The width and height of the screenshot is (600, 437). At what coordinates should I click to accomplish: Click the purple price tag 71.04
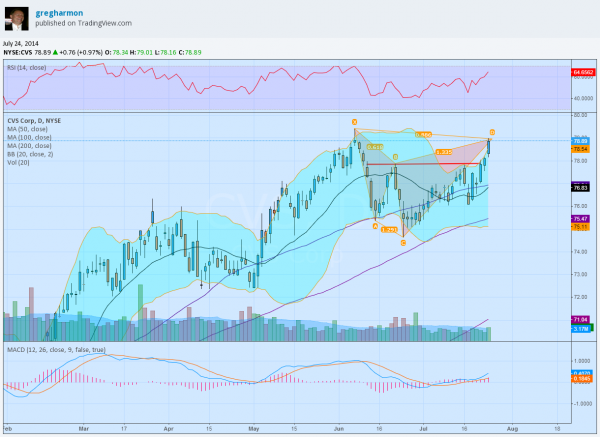581,320
